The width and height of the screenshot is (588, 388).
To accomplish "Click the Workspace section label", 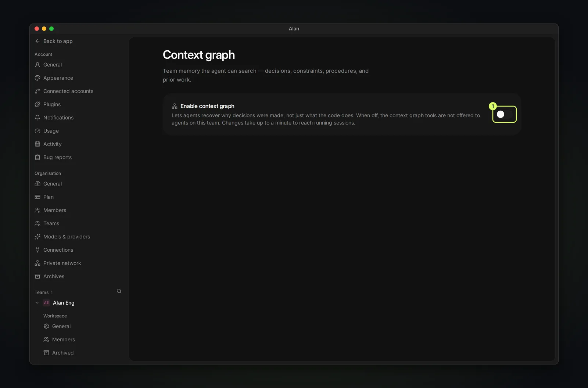I will click(x=55, y=316).
